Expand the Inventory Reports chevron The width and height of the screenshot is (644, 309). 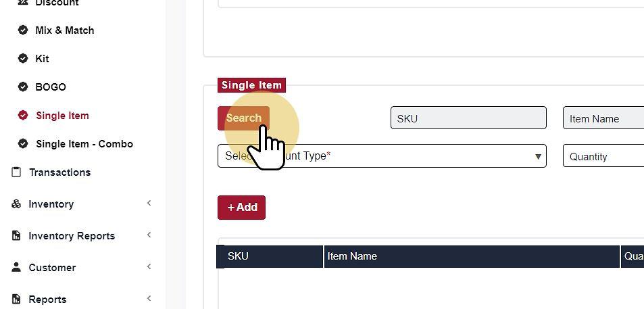(x=149, y=235)
